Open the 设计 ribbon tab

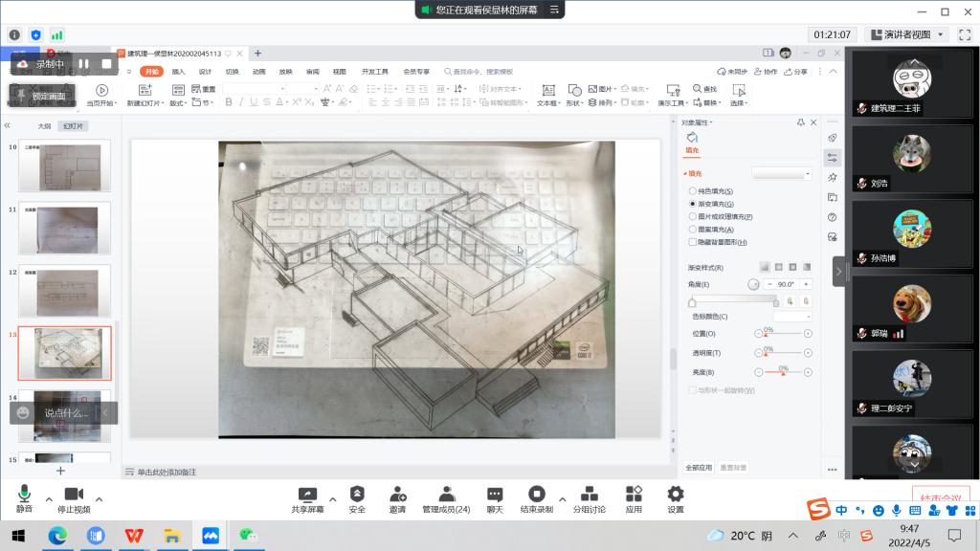(x=205, y=72)
